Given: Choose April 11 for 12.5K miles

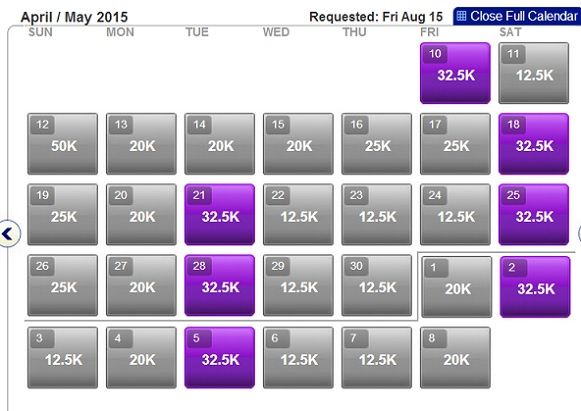Looking at the screenshot, I should [534, 73].
